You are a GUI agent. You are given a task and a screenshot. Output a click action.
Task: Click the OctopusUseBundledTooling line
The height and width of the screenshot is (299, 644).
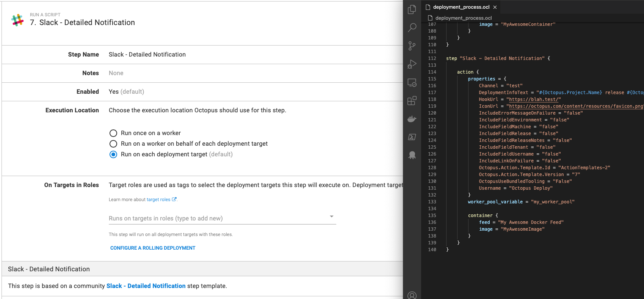(x=525, y=181)
